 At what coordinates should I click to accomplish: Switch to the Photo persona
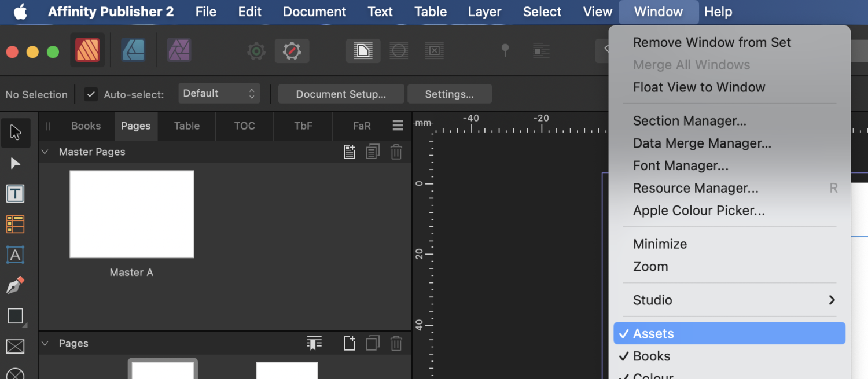tap(179, 50)
